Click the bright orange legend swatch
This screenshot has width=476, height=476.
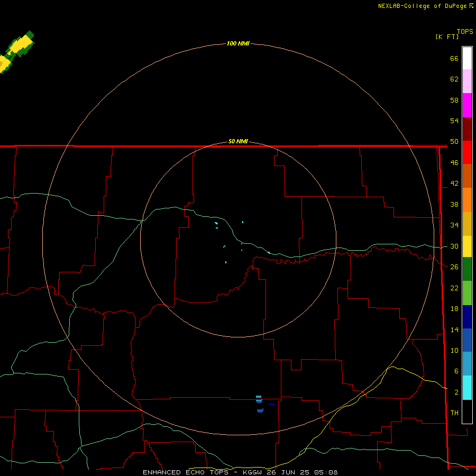point(467,200)
